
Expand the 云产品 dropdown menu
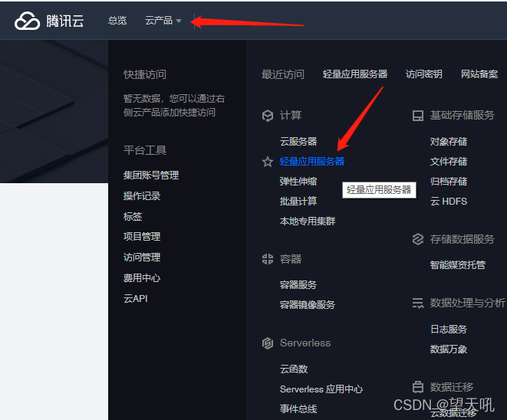(163, 21)
